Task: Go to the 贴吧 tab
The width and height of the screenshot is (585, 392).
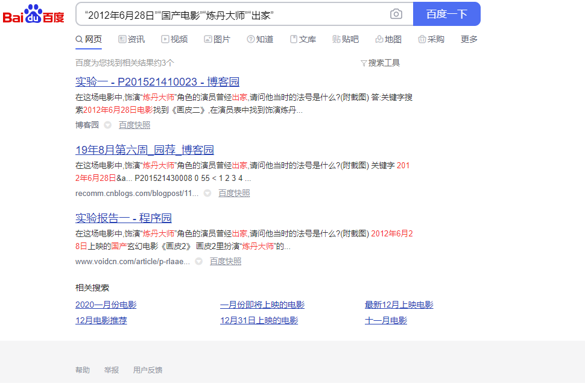Action: pyautogui.click(x=346, y=39)
